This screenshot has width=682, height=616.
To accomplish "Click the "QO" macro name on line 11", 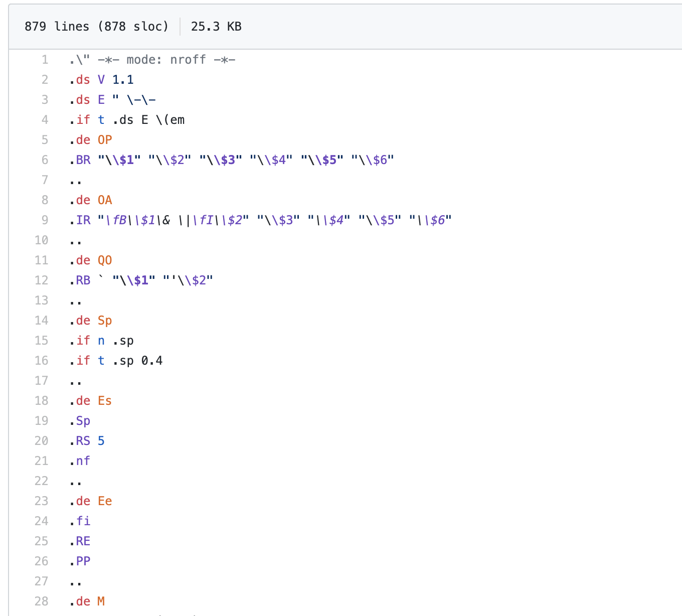I will [x=105, y=260].
